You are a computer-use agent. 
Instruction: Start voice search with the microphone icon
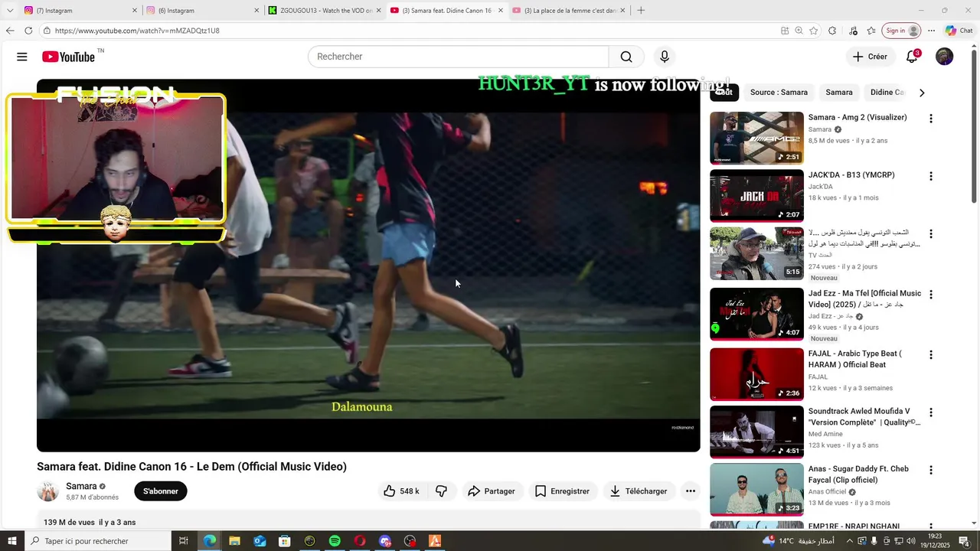[x=665, y=57]
